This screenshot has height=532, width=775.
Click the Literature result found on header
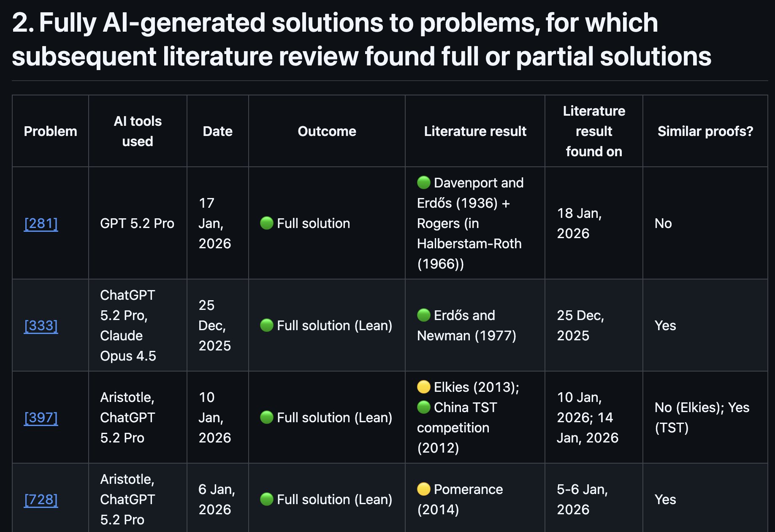594,131
